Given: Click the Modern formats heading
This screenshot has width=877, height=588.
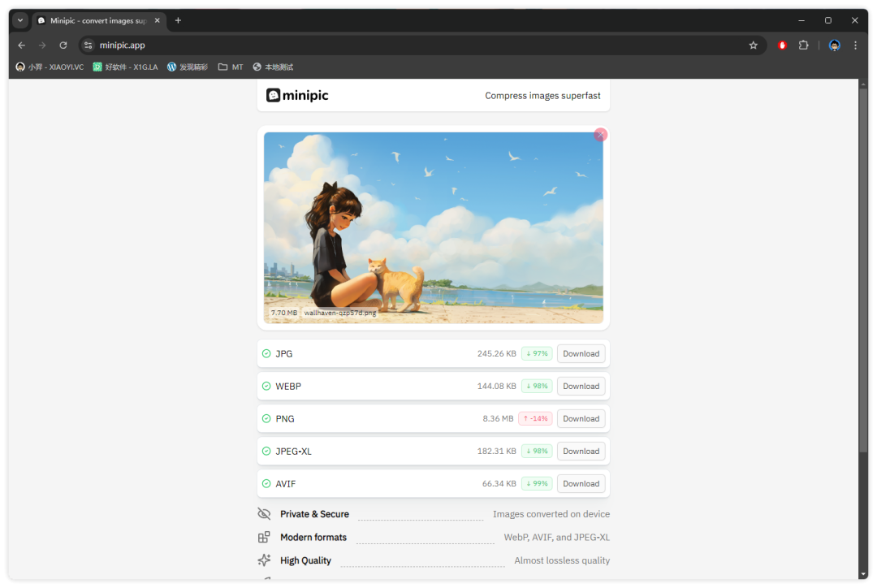Looking at the screenshot, I should pyautogui.click(x=313, y=538).
